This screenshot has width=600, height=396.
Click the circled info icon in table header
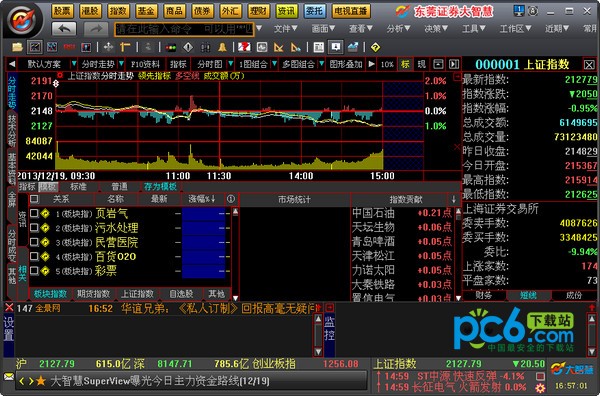coord(231,199)
